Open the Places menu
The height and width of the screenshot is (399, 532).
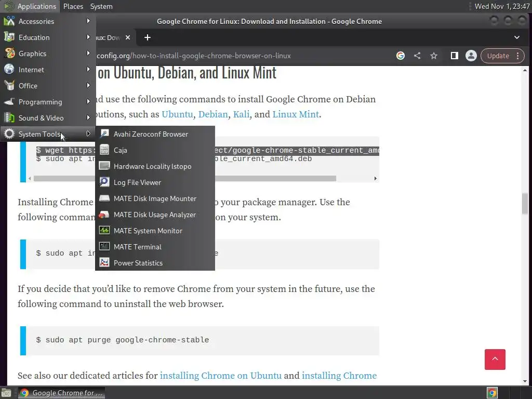[73, 6]
